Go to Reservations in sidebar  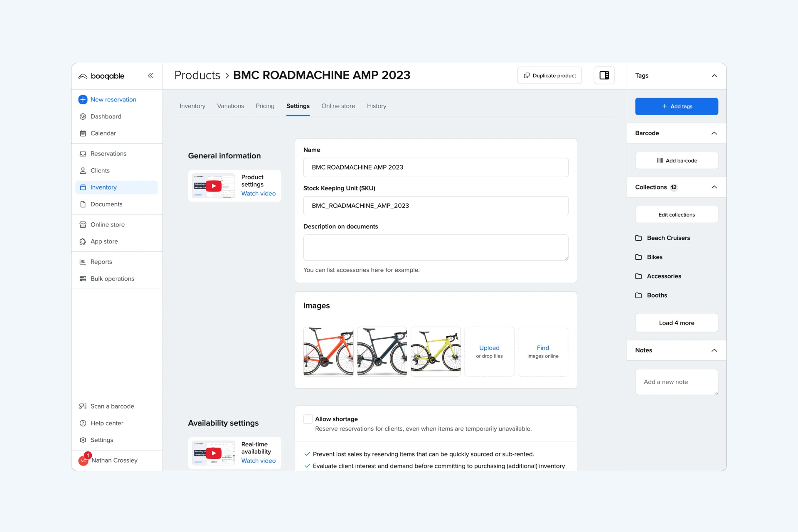pyautogui.click(x=108, y=154)
